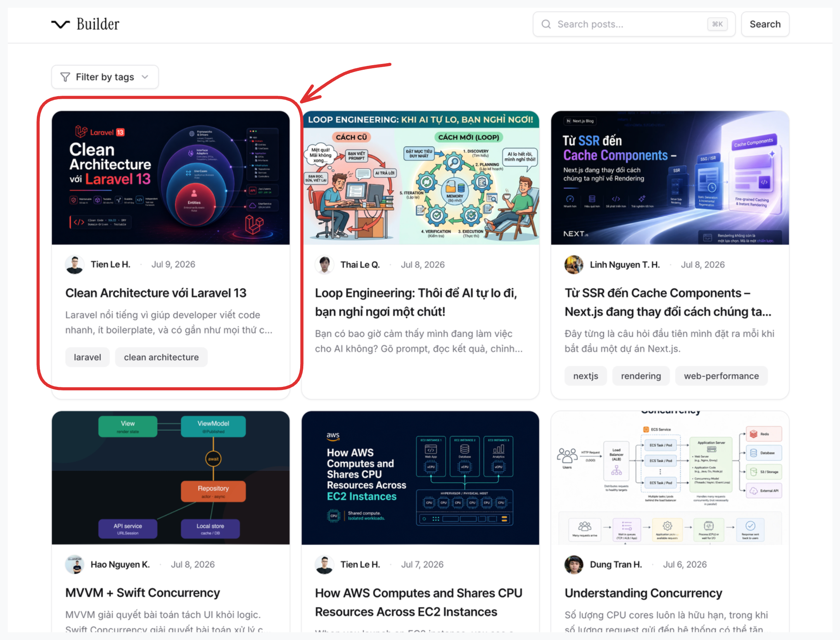Open Tien Le H. avatar on Laravel post

[74, 265]
